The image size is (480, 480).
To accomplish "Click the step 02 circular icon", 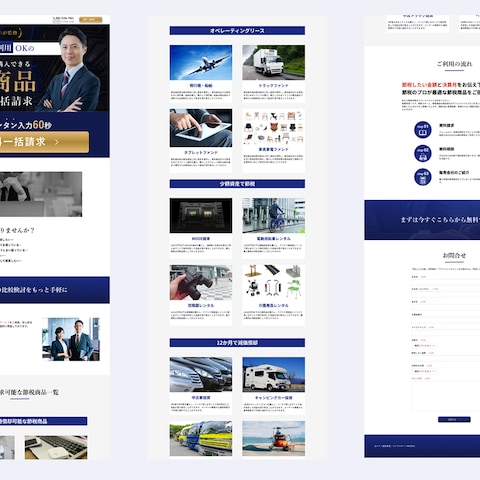I will point(423,153).
